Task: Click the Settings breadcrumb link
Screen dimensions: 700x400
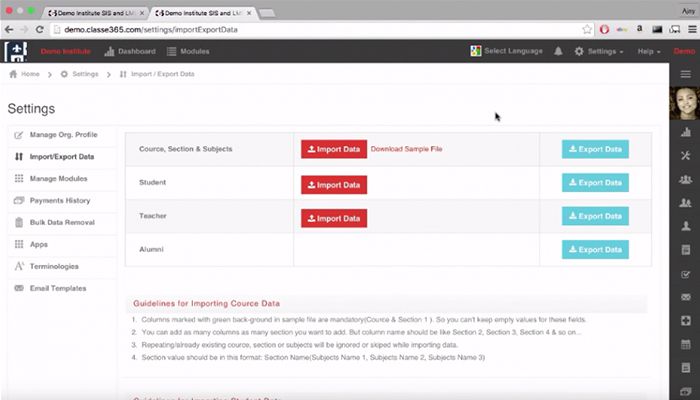Action: click(79, 74)
